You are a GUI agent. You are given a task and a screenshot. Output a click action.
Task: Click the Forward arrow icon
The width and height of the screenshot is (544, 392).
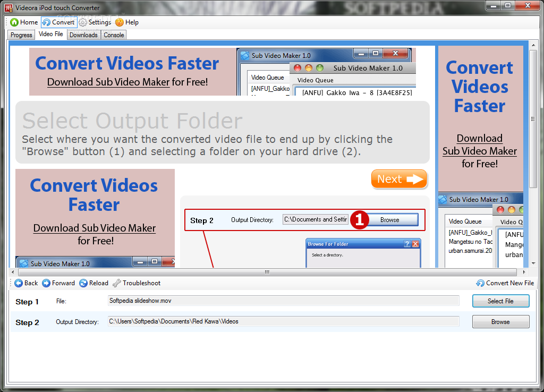pos(46,283)
